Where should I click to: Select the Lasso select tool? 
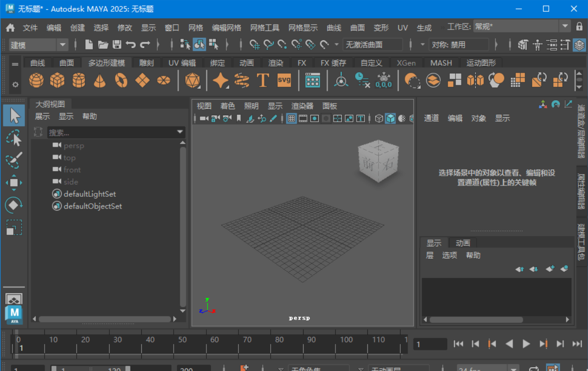(14, 138)
